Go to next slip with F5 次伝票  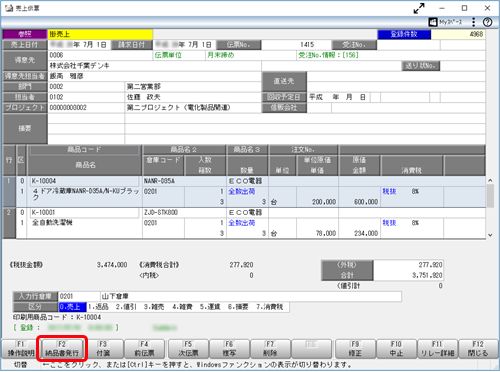tap(188, 349)
